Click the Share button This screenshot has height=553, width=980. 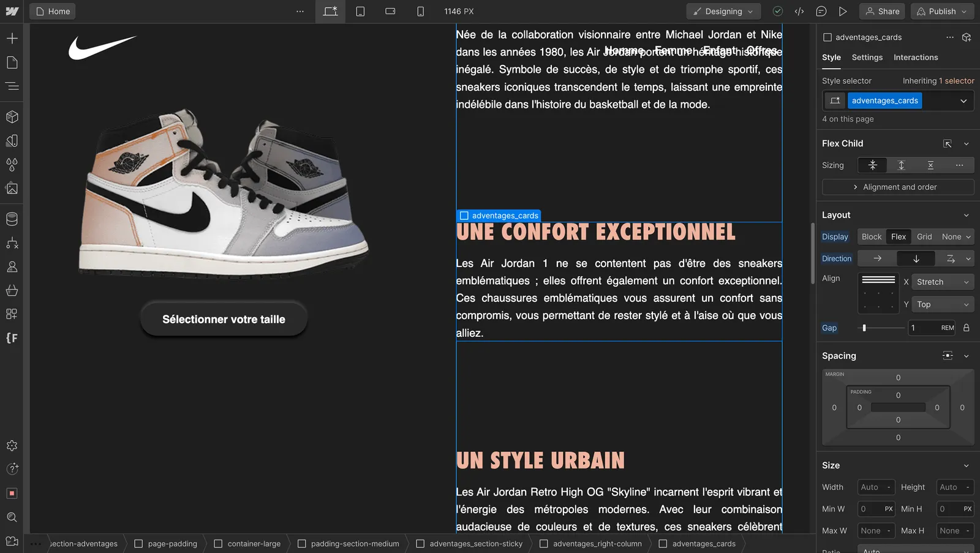(x=883, y=11)
